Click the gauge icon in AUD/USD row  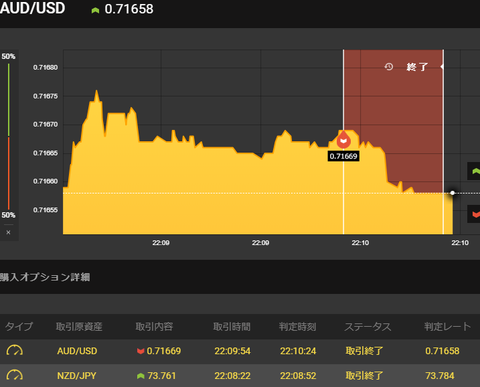coord(15,350)
